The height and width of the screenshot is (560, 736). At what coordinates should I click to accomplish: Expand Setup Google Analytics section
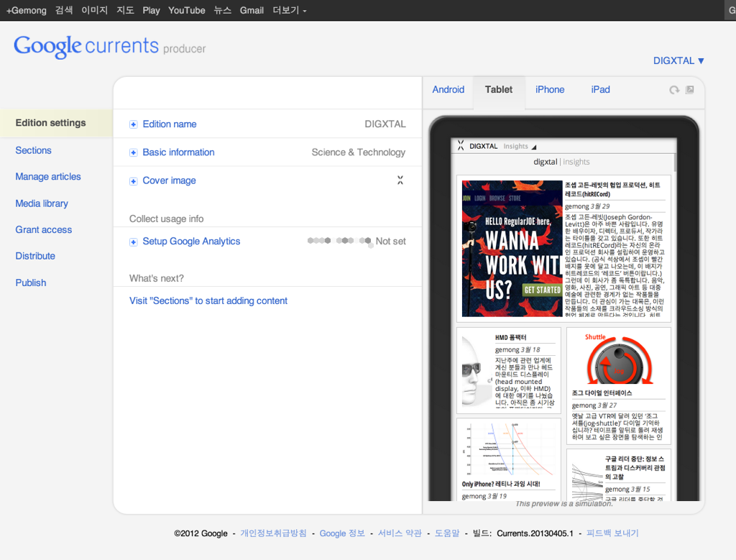click(x=133, y=242)
